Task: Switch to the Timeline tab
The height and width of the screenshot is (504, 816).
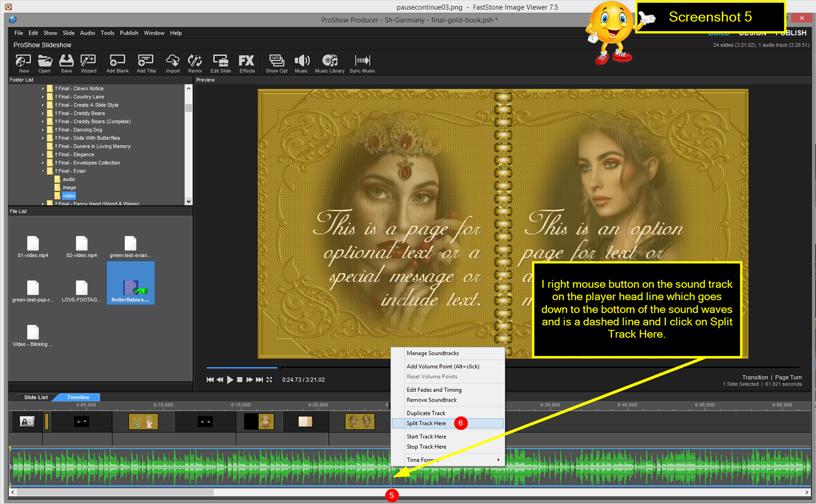Action: (78, 398)
